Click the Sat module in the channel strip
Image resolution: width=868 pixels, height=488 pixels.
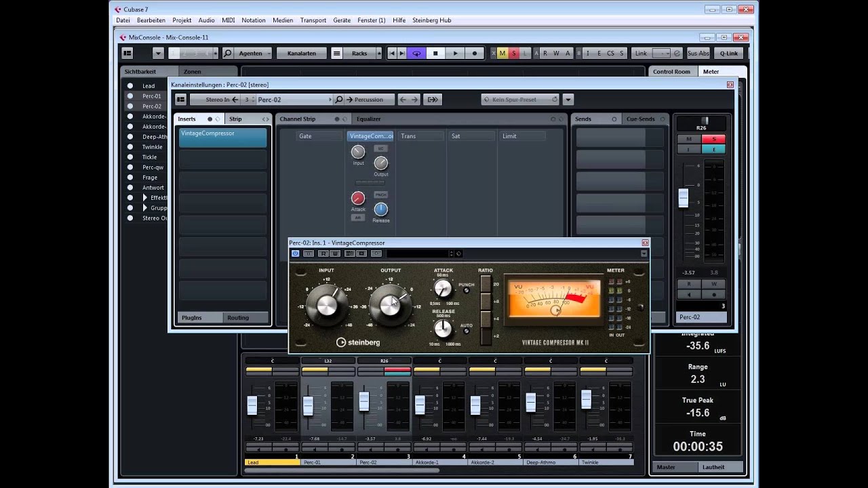(x=471, y=136)
